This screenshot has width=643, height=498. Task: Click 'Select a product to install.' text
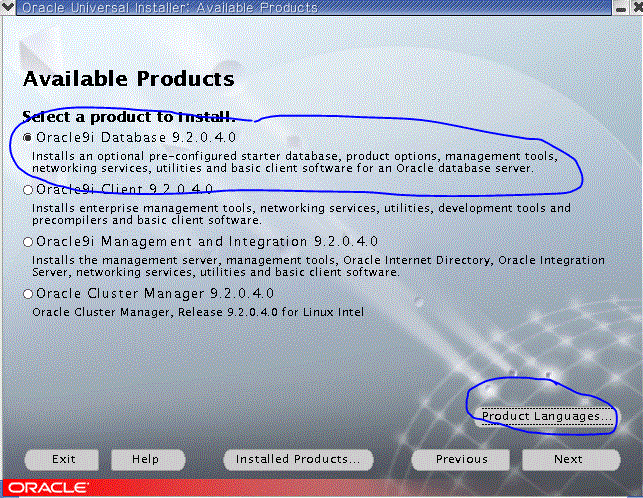click(129, 117)
